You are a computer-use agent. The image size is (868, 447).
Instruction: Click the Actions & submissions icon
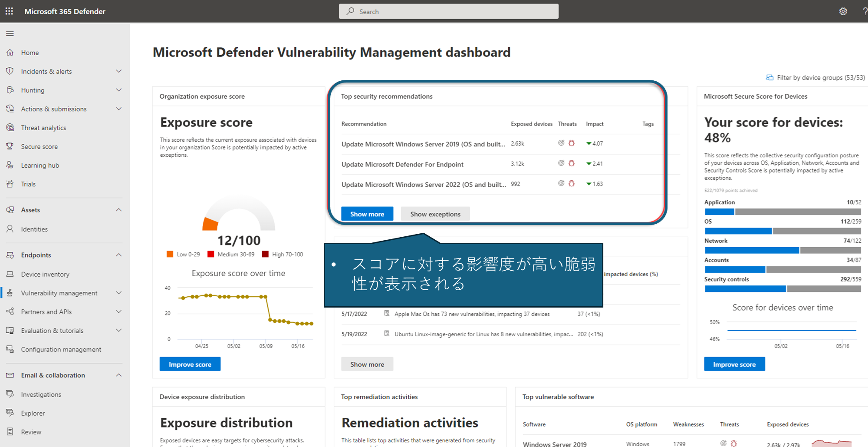coord(10,109)
